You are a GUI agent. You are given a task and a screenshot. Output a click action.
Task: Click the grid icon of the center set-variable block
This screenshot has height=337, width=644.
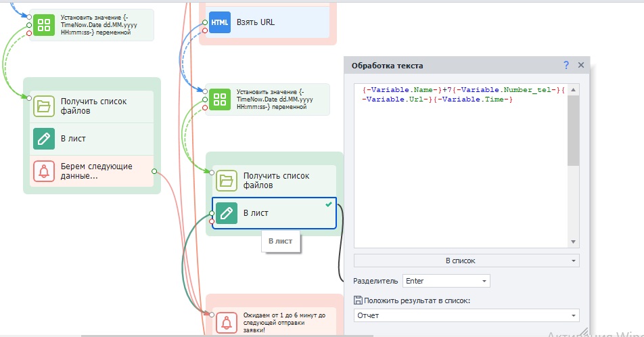click(219, 99)
